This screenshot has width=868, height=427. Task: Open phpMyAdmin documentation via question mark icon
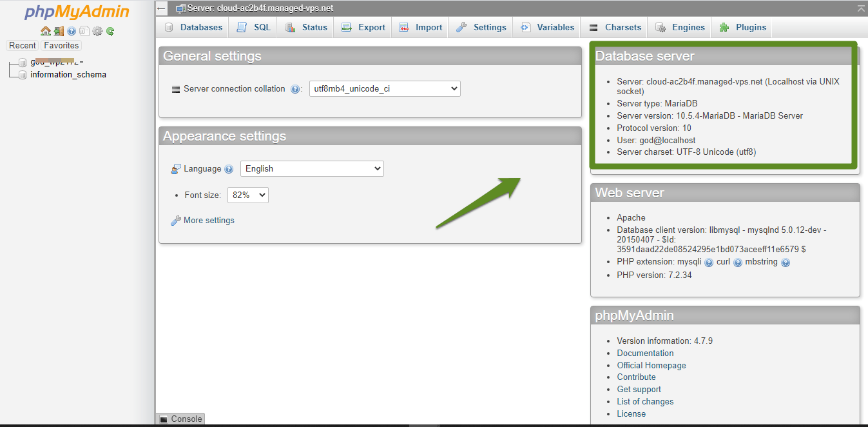pos(72,30)
